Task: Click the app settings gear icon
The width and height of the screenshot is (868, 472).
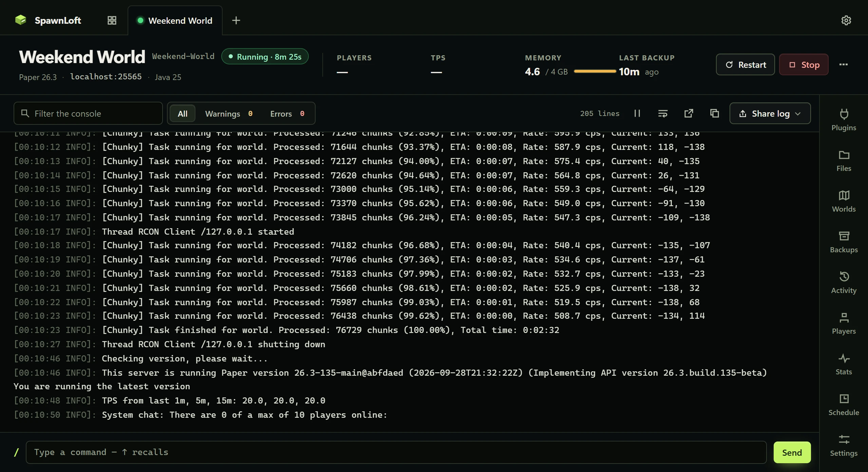Action: pos(846,20)
